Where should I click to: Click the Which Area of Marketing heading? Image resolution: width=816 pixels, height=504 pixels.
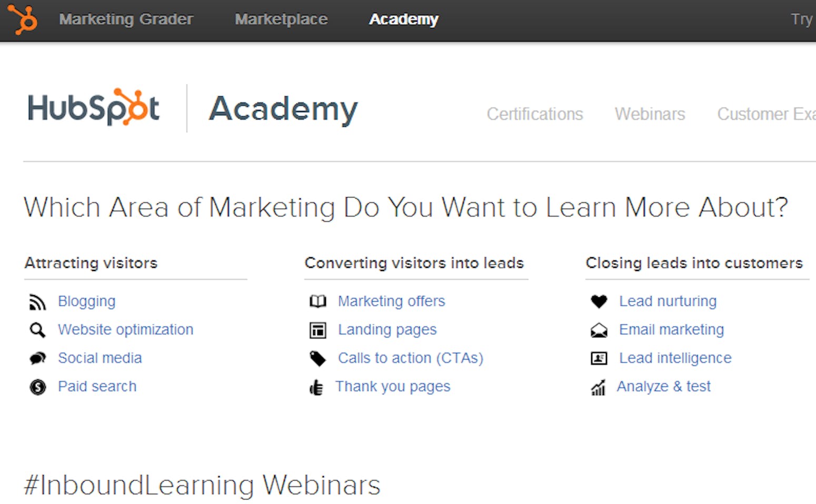pos(406,207)
